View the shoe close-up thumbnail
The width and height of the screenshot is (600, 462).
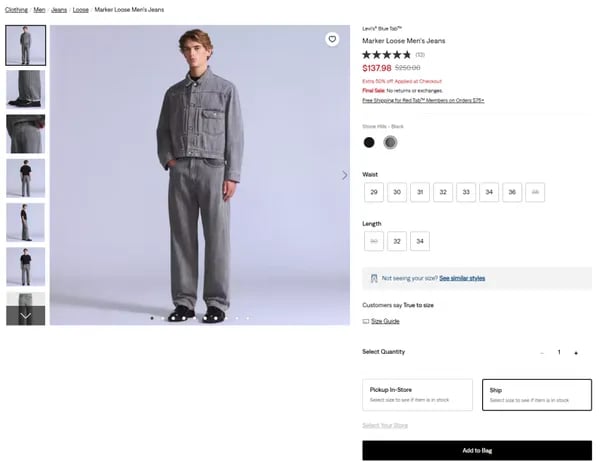pos(26,90)
